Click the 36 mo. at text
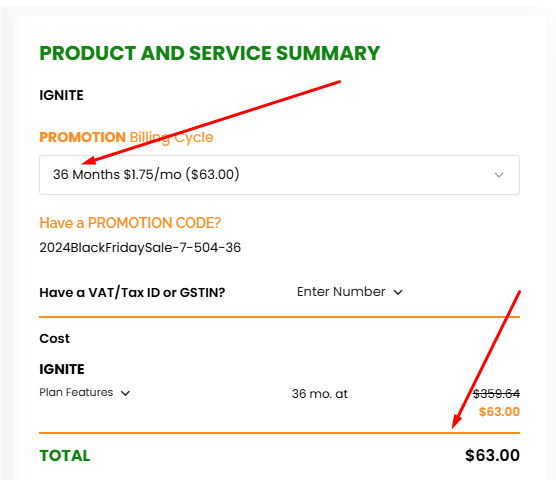 point(320,394)
